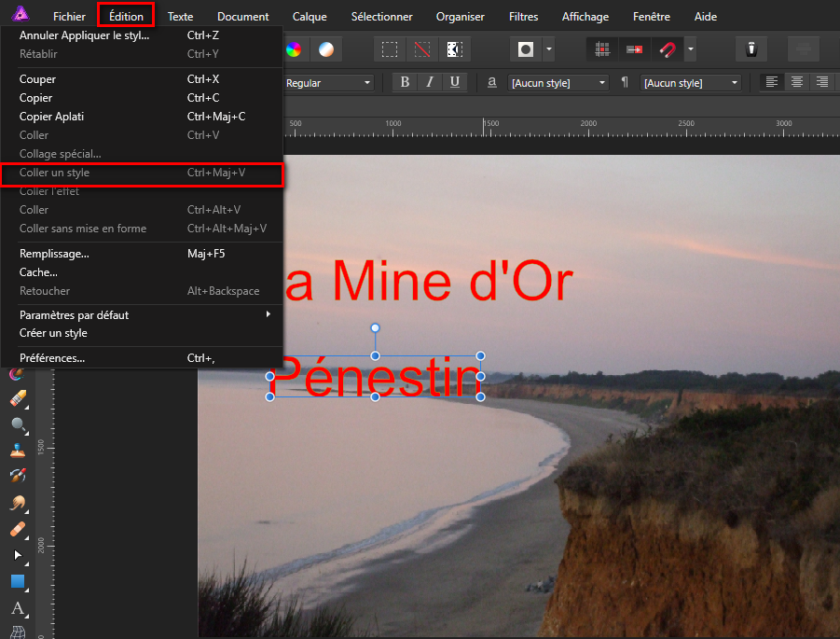
Task: Select the colour replacement brush tool
Action: [17, 374]
